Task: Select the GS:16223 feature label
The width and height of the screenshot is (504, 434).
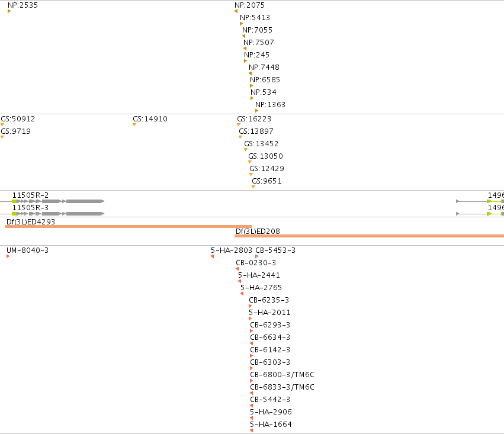Action: click(x=254, y=119)
